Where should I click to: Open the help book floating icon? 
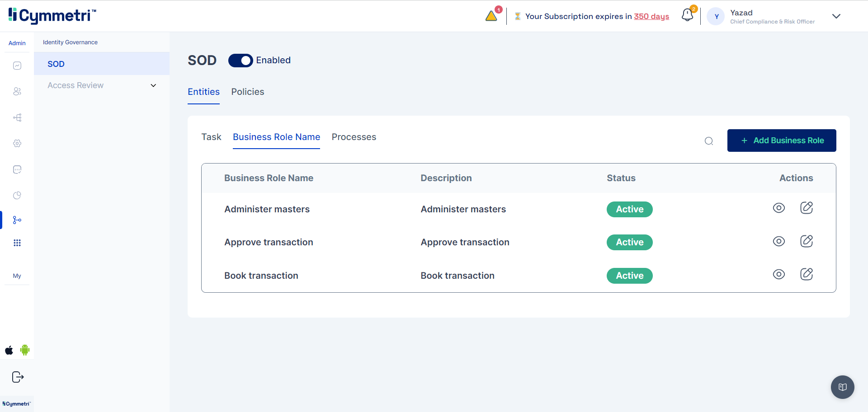coord(842,387)
